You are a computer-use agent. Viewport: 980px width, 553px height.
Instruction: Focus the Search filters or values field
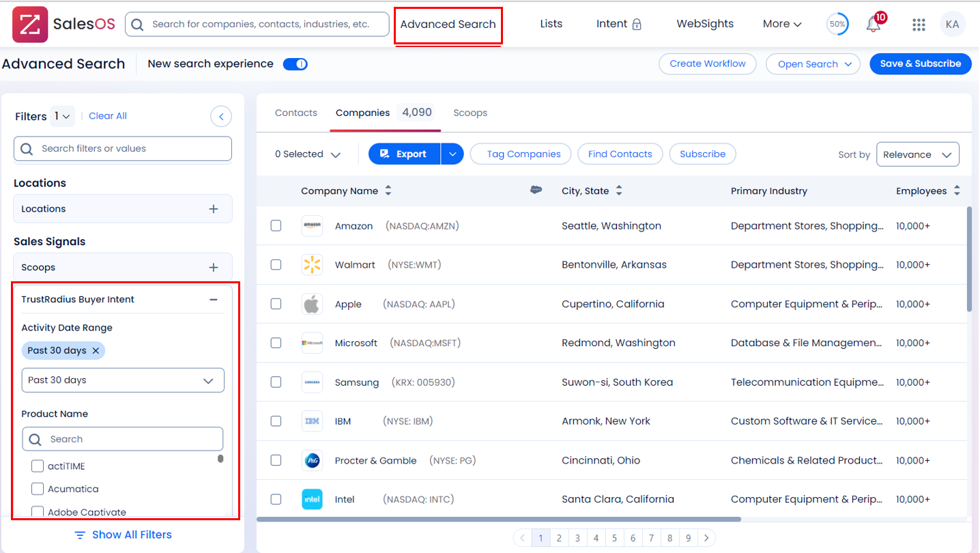point(123,149)
